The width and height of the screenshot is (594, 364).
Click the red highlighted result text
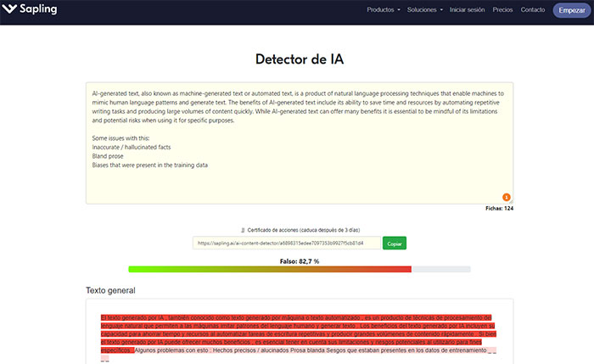point(299,327)
